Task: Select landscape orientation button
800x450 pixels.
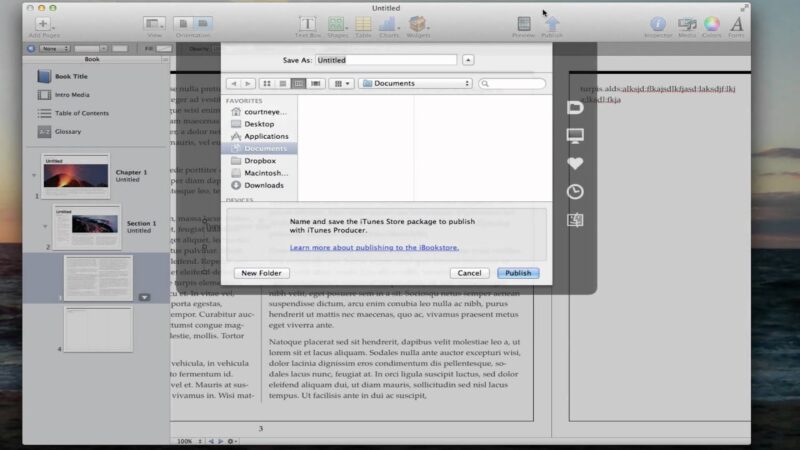Action: click(203, 23)
